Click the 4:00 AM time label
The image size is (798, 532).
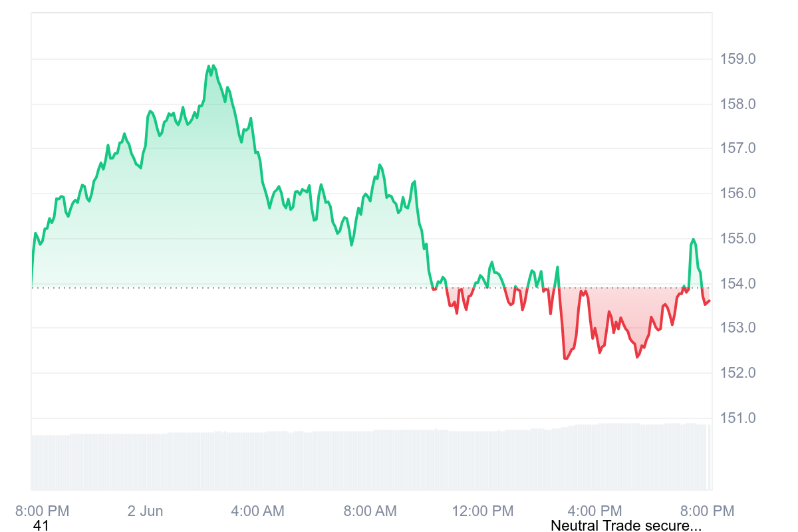pos(257,511)
